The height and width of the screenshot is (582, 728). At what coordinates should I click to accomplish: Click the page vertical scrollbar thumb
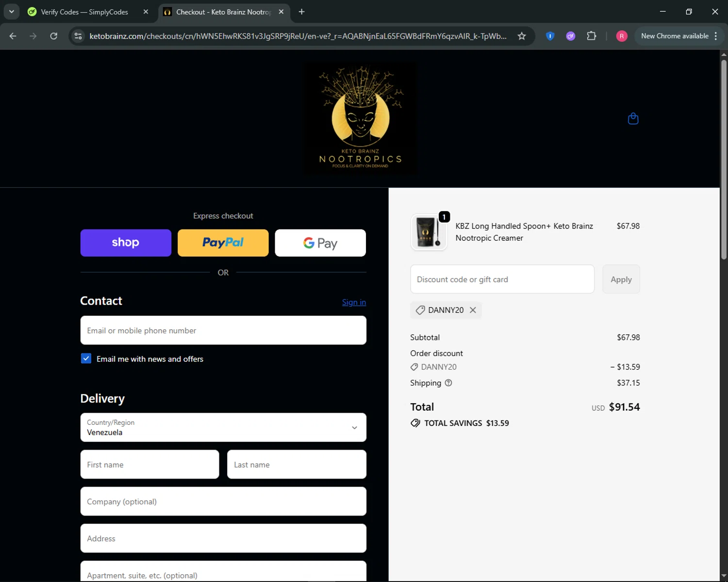pyautogui.click(x=724, y=159)
